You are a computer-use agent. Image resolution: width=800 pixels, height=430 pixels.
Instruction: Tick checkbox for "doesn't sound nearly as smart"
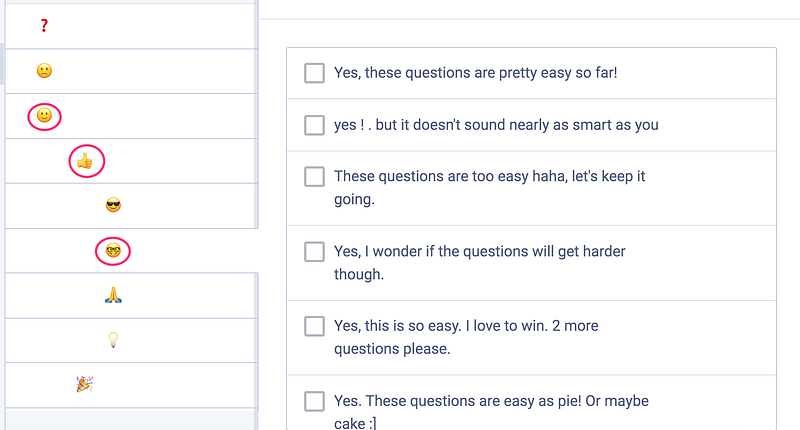314,125
